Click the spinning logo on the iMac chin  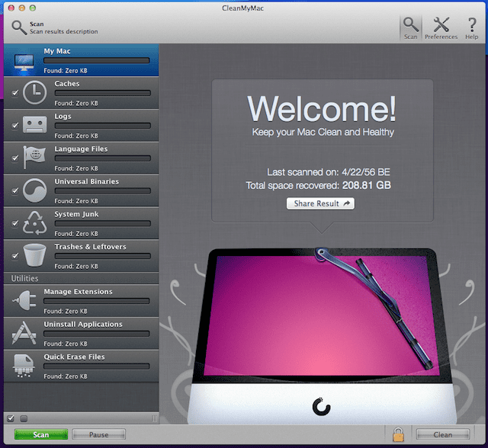pyautogui.click(x=321, y=406)
